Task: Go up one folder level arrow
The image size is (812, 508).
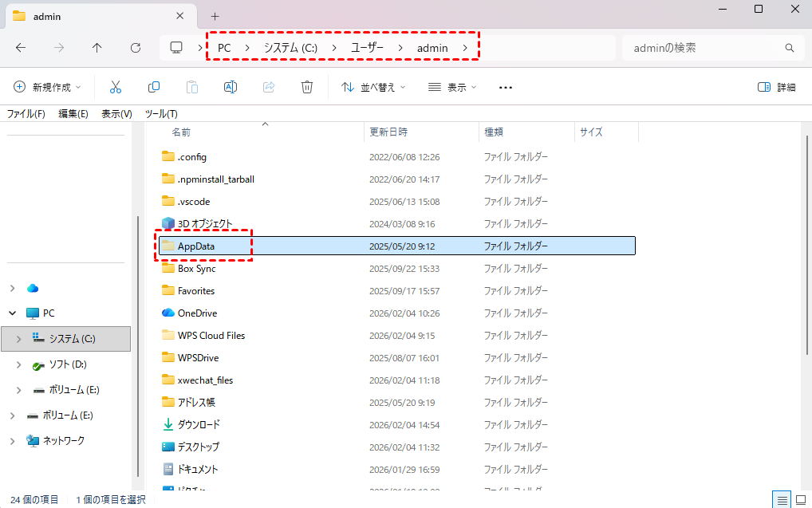Action: [97, 48]
